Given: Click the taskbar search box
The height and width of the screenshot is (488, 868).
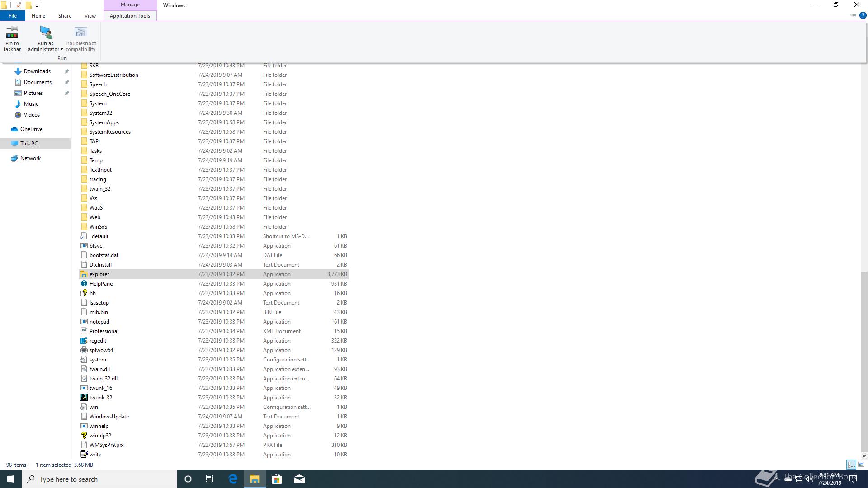Looking at the screenshot, I should [x=99, y=479].
